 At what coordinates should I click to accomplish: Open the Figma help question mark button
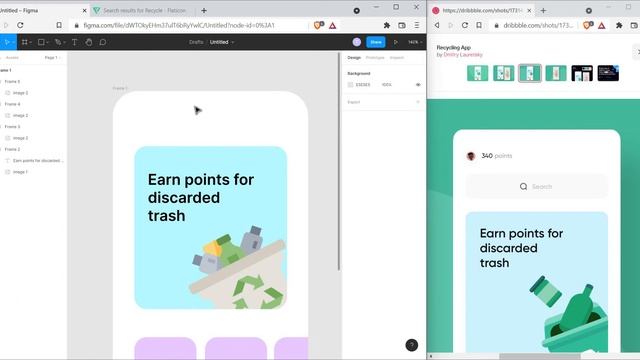411,345
